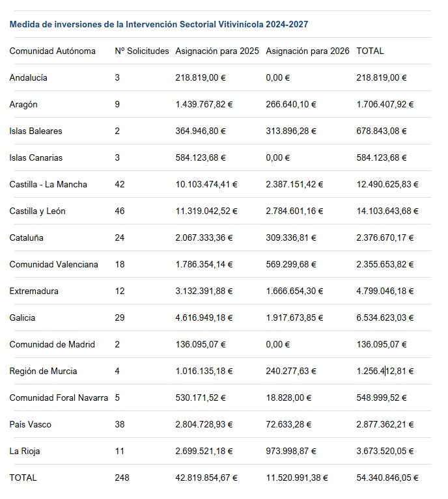This screenshot has width=448, height=499.
Task: Select the Asignación para 2025 header
Action: click(217, 51)
